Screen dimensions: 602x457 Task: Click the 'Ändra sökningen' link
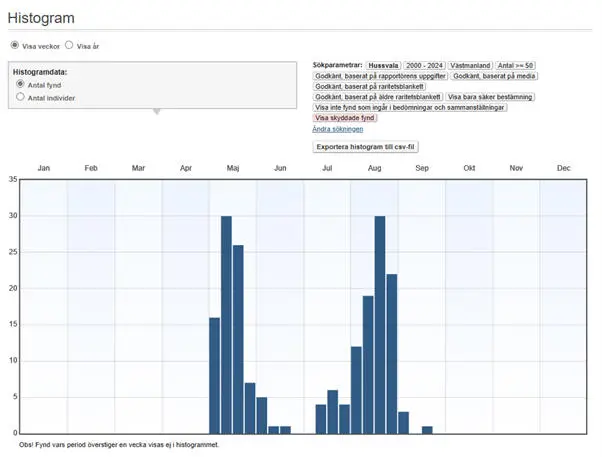[x=337, y=129]
